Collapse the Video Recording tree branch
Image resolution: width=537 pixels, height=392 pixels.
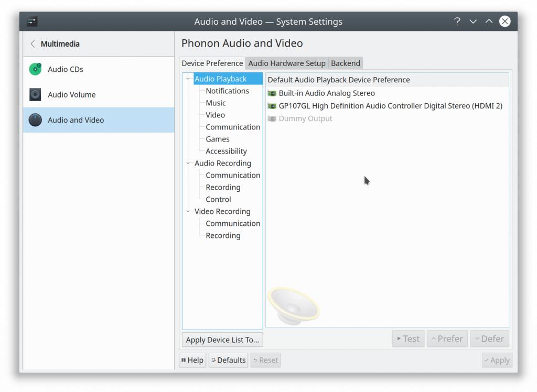[x=188, y=212]
